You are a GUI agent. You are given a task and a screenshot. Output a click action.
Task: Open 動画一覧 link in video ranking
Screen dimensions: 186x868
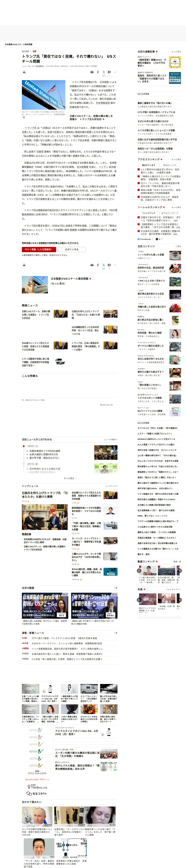tap(177, 562)
